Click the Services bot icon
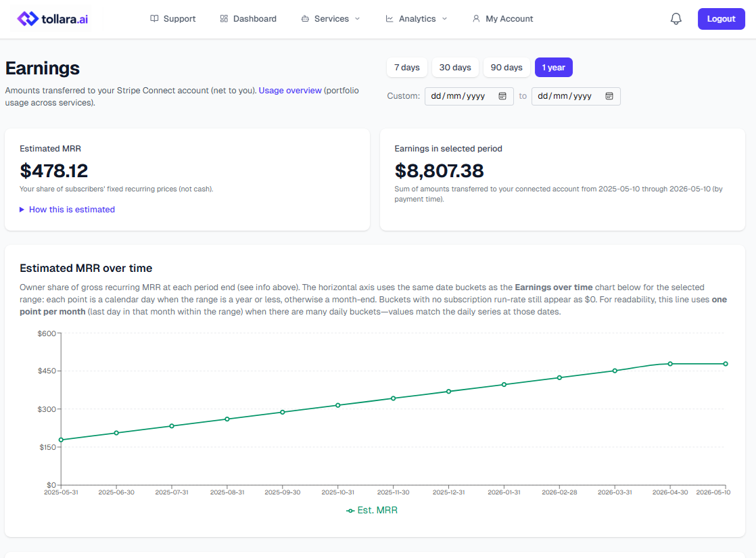756x558 pixels. coord(305,19)
